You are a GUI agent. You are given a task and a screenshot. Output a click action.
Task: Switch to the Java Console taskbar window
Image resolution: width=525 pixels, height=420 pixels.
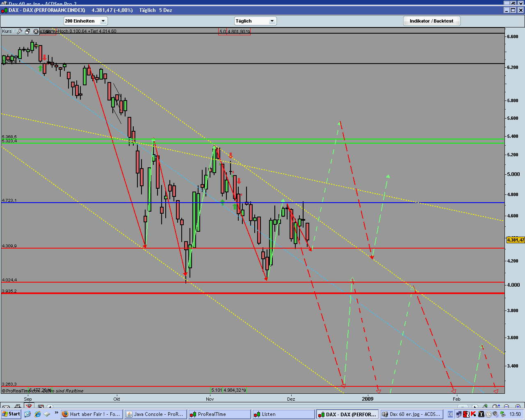(155, 414)
